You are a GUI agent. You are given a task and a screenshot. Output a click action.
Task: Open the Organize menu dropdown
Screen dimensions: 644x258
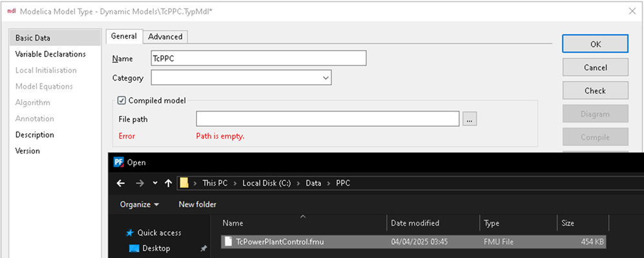click(x=139, y=204)
